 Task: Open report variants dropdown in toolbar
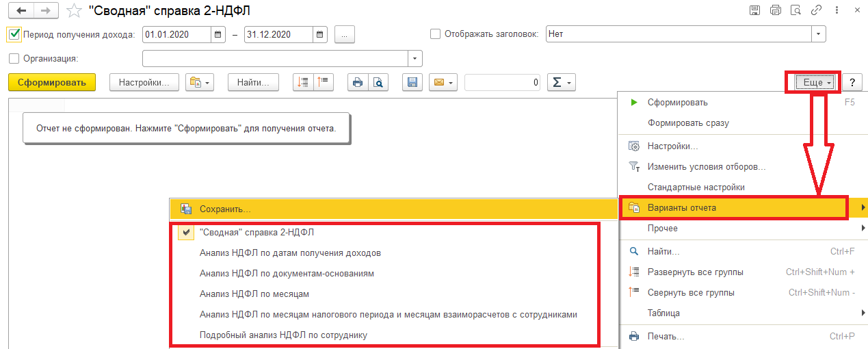point(200,82)
